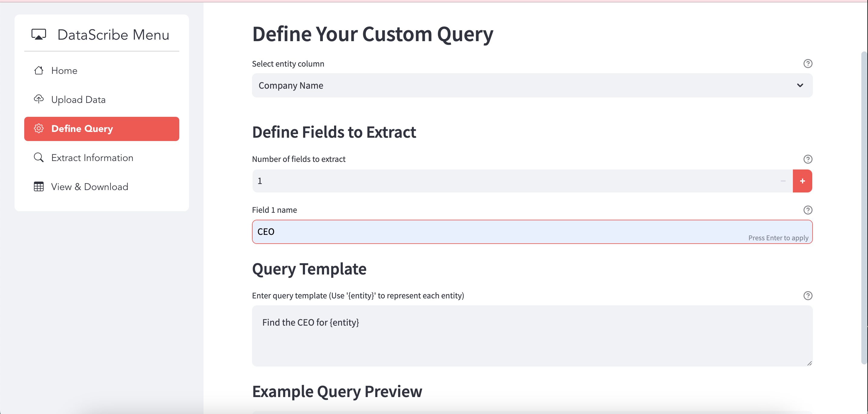Show help for Select entity column
868x414 pixels.
(808, 64)
